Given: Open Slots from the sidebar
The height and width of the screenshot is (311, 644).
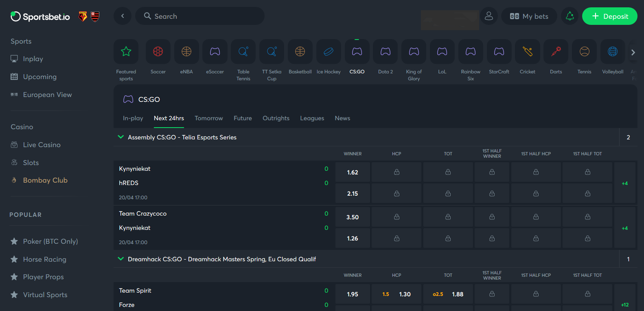Looking at the screenshot, I should click(x=25, y=163).
